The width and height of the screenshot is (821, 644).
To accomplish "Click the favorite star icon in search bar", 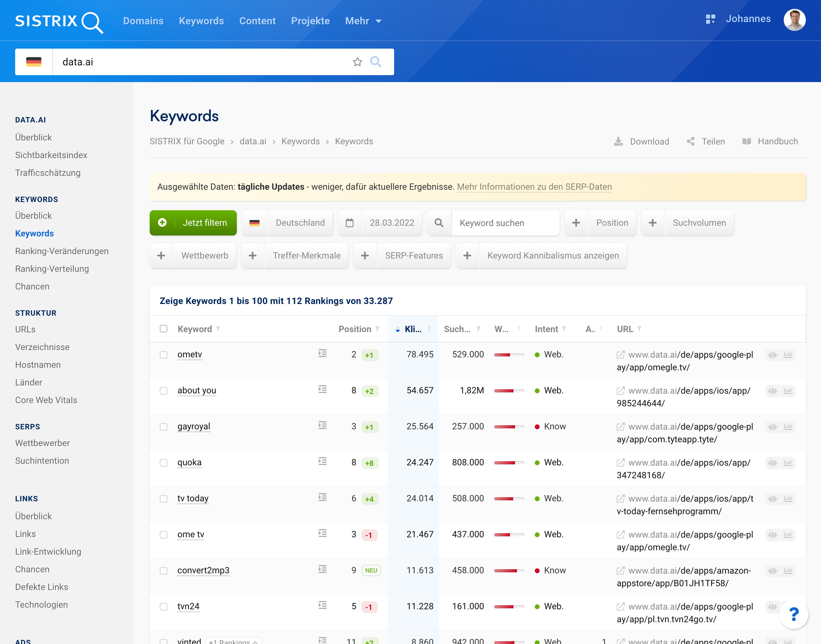I will point(357,62).
